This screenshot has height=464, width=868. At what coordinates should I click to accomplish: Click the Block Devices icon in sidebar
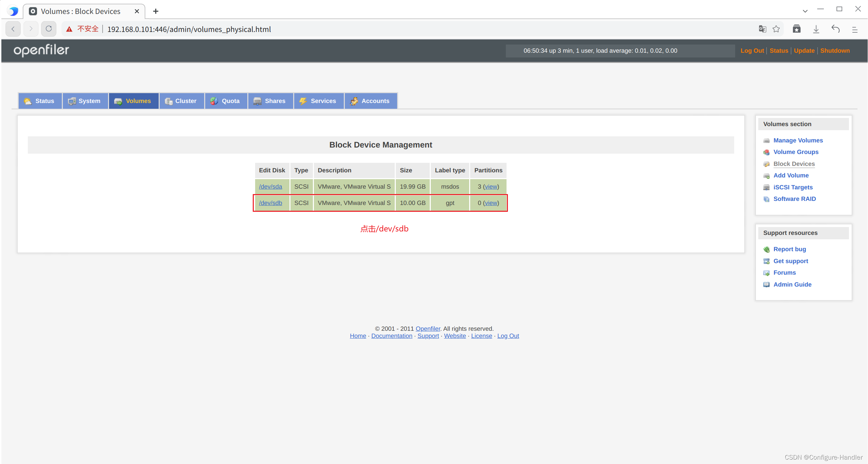pyautogui.click(x=767, y=164)
